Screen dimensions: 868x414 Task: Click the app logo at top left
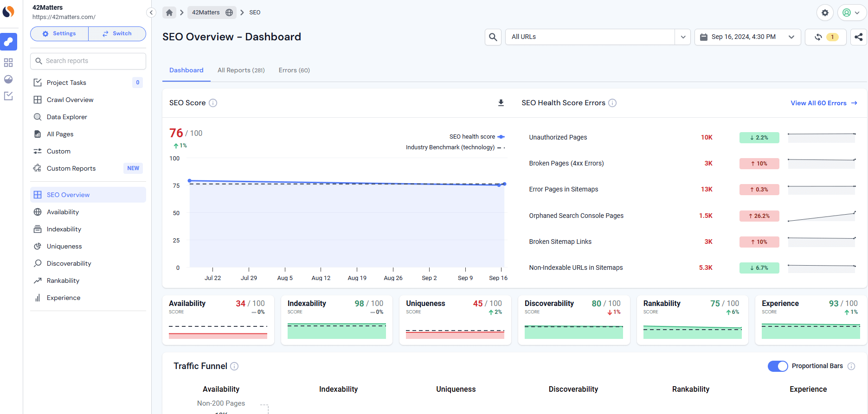[8, 12]
